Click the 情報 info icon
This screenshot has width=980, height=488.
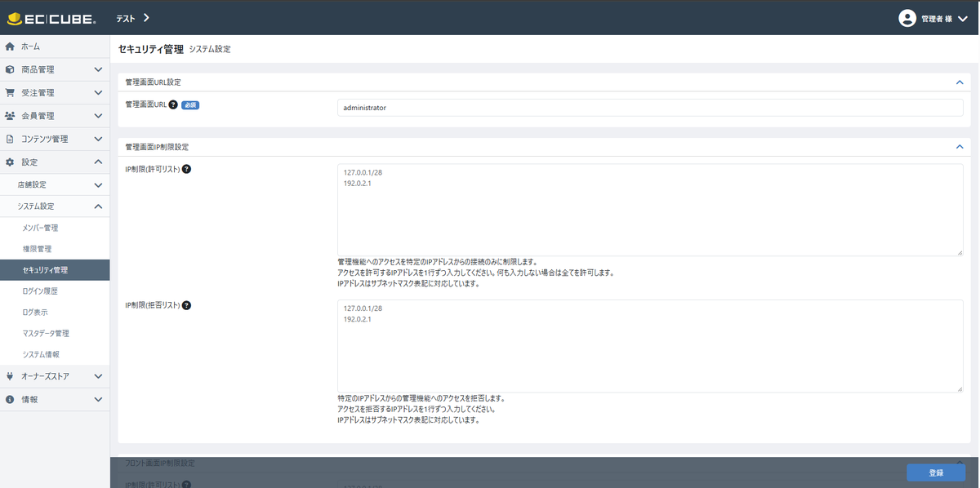(x=10, y=400)
